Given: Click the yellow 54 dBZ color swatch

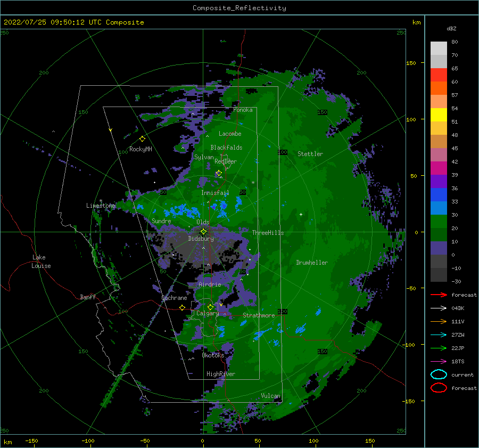Looking at the screenshot, I should coord(439,115).
